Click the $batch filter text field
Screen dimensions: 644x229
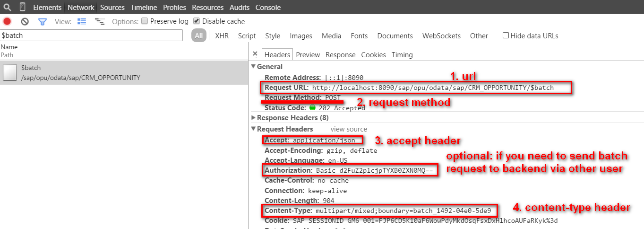click(91, 35)
